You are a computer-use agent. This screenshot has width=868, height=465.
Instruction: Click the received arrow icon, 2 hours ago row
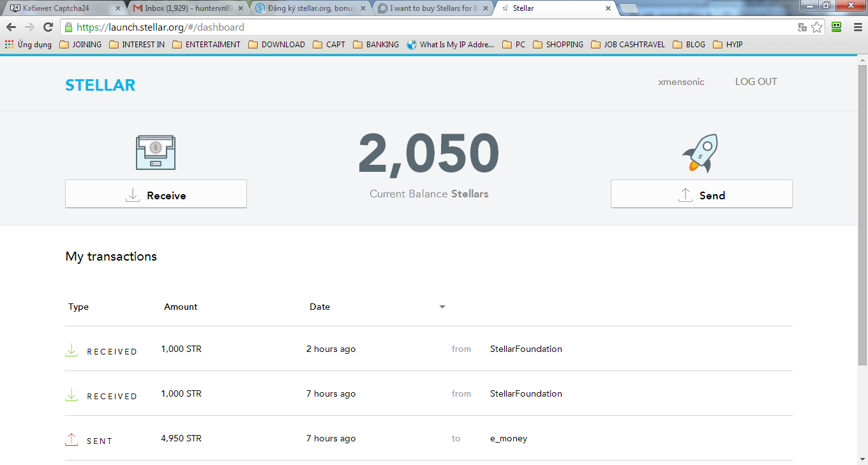pos(71,350)
